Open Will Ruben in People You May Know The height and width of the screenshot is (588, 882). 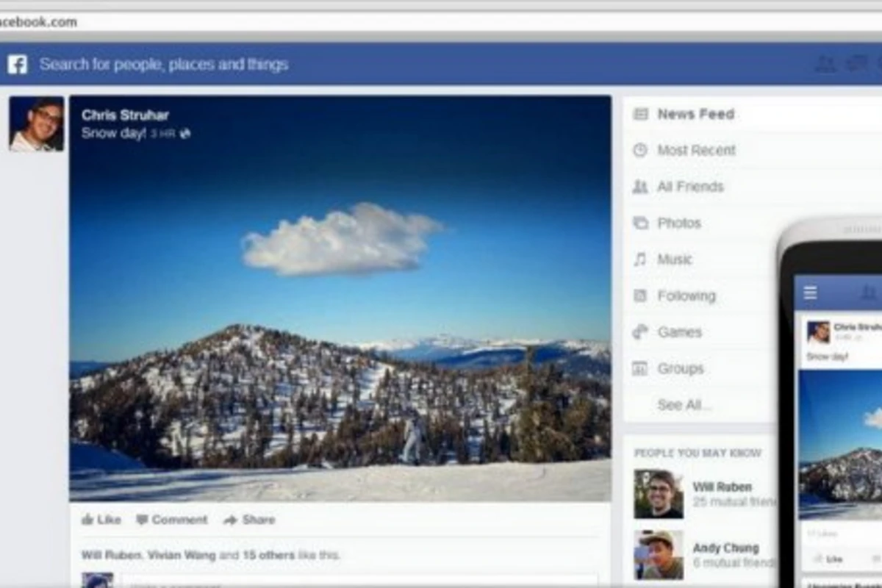point(722,487)
